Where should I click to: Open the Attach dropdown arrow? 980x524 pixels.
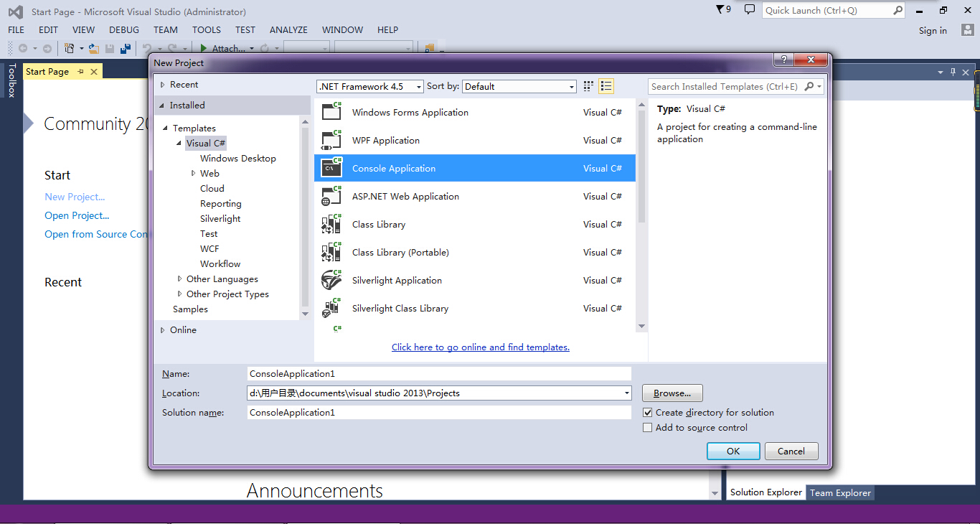[252, 49]
